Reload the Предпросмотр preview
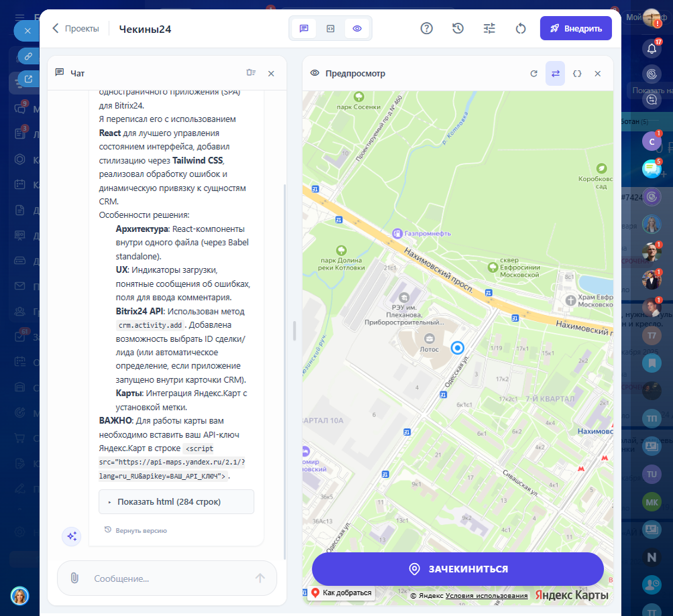This screenshot has height=616, width=673. [534, 74]
